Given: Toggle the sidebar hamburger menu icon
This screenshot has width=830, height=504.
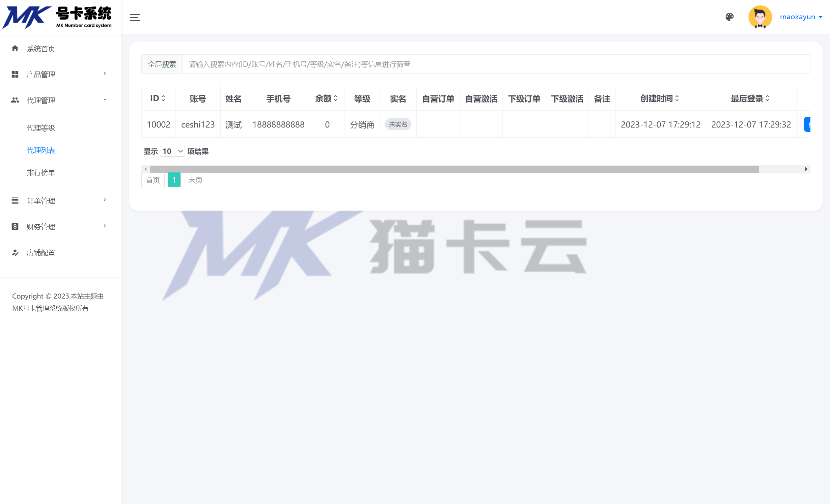Looking at the screenshot, I should click(x=135, y=17).
